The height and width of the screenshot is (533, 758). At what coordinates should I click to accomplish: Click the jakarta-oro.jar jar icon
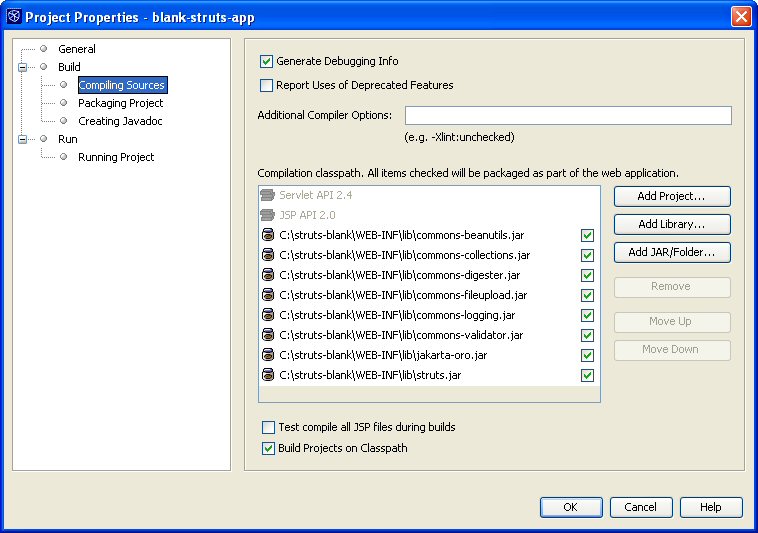pos(268,355)
